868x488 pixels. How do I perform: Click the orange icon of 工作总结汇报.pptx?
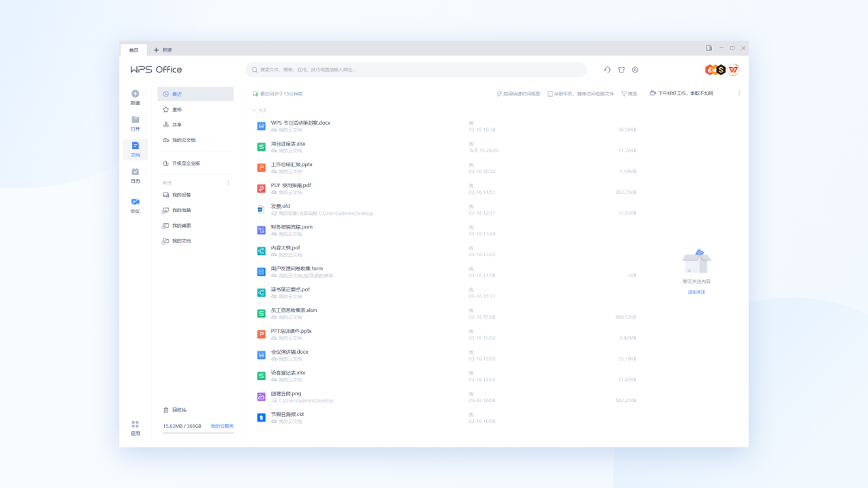click(261, 167)
